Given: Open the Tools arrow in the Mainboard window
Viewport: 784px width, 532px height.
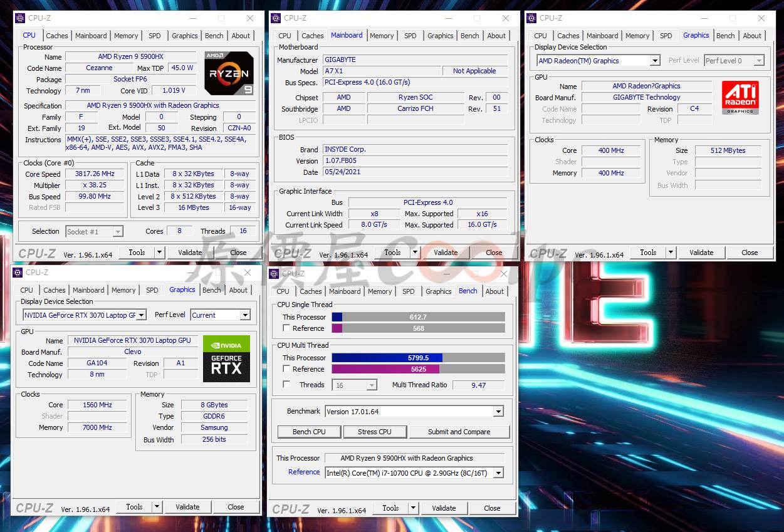Looking at the screenshot, I should point(415,253).
